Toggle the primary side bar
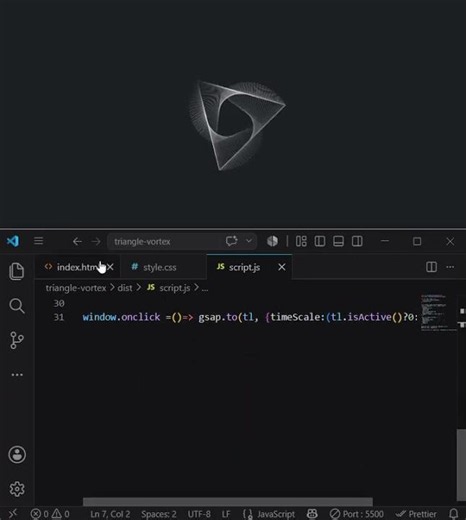Image resolution: width=466 pixels, height=520 pixels. point(320,241)
